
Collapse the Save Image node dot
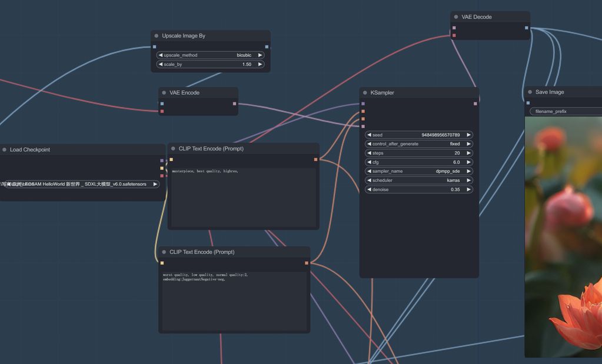530,92
